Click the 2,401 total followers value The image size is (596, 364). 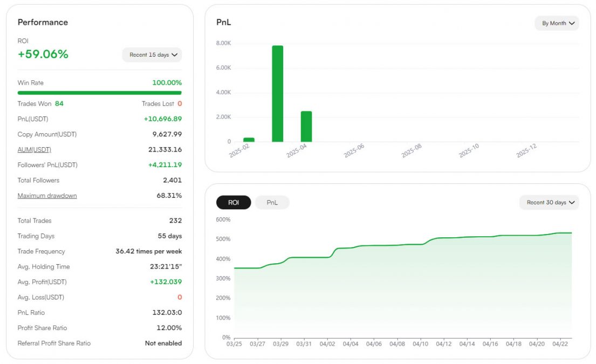coord(172,180)
